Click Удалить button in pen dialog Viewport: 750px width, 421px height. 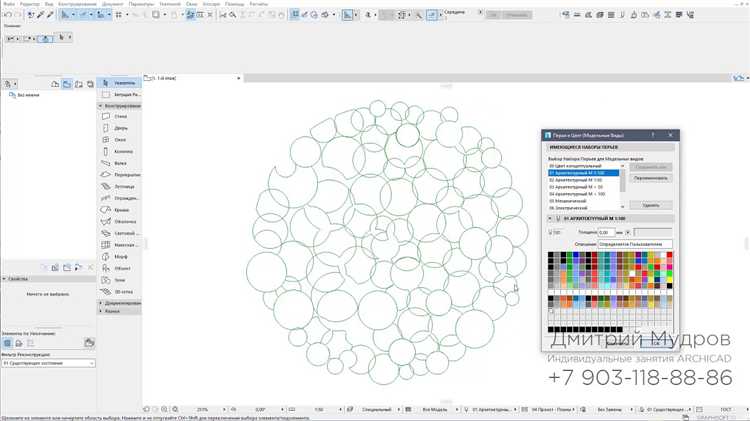(651, 205)
